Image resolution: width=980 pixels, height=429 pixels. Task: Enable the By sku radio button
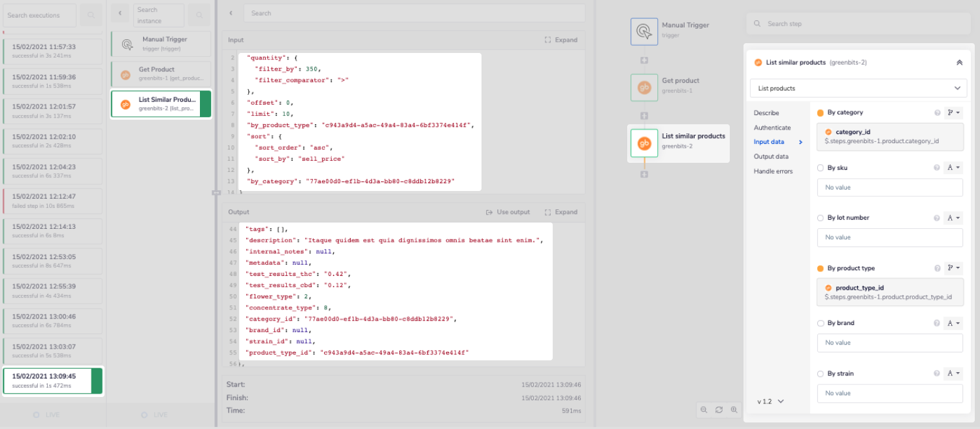(x=821, y=167)
